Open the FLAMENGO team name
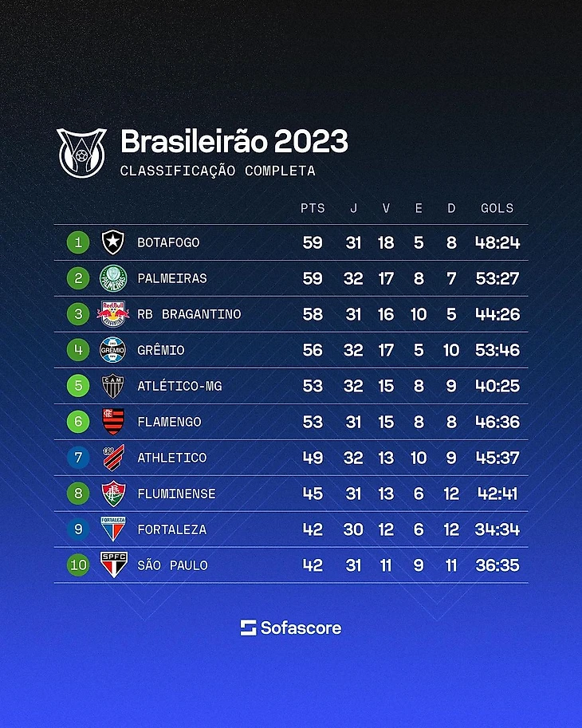This screenshot has height=728, width=582. point(169,422)
